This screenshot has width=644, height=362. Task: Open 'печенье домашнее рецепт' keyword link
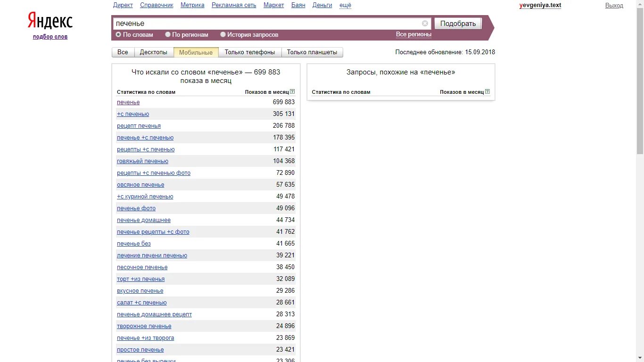coord(155,314)
